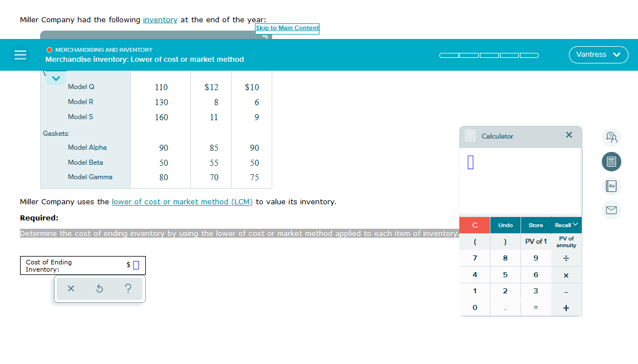Click the question mark hint icon
The height and width of the screenshot is (364, 638).
(128, 288)
